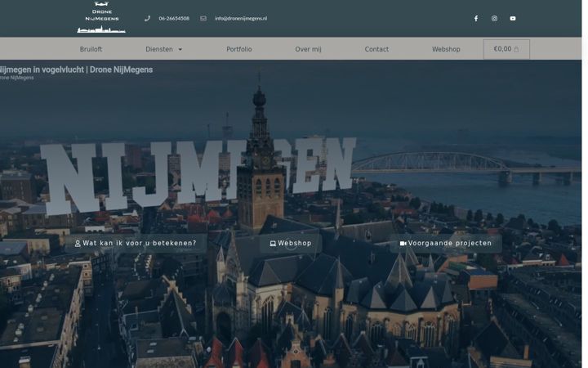Click the phone icon in header
Image resolution: width=588 pixels, height=368 pixels.
click(x=147, y=18)
